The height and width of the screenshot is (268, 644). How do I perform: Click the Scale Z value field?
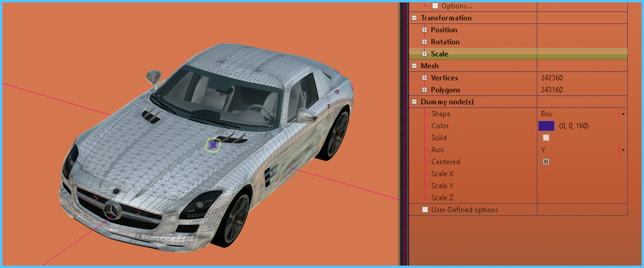point(581,198)
